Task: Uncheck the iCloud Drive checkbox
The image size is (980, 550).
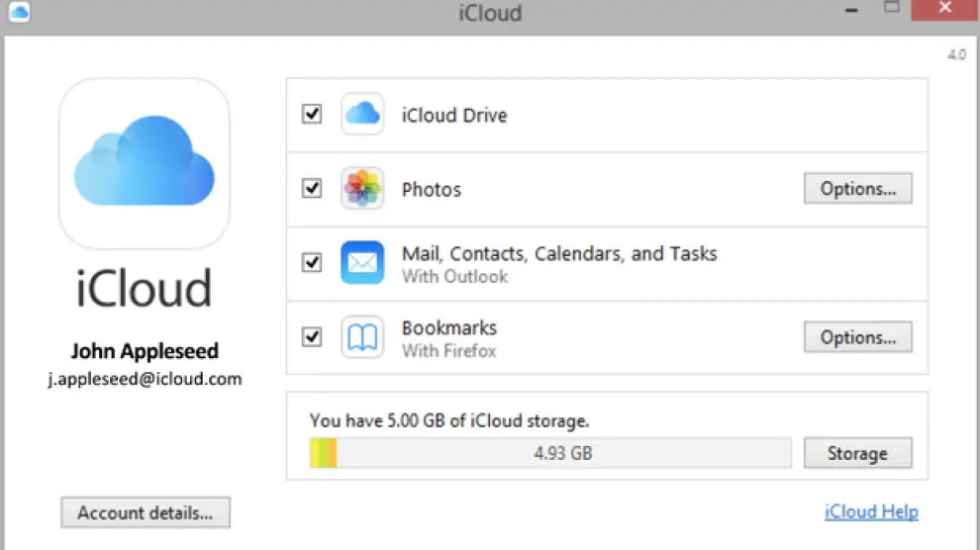Action: 312,114
